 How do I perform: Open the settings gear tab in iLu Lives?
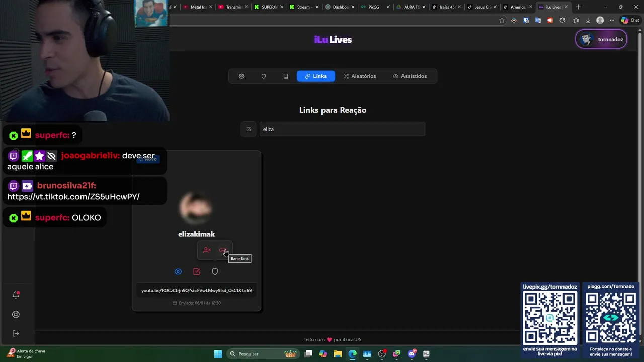click(242, 76)
